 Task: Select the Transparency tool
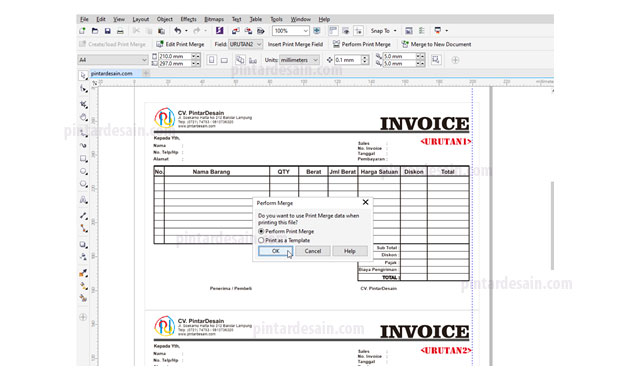[83, 256]
